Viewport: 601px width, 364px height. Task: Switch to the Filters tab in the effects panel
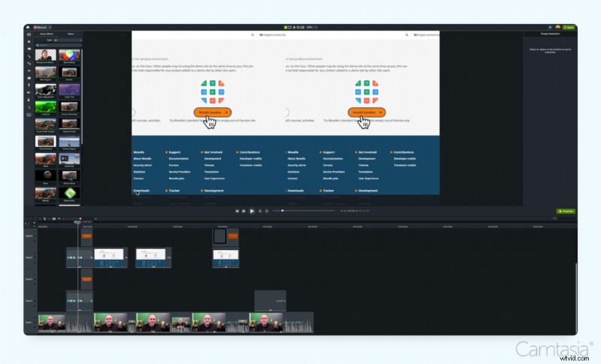pyautogui.click(x=70, y=35)
